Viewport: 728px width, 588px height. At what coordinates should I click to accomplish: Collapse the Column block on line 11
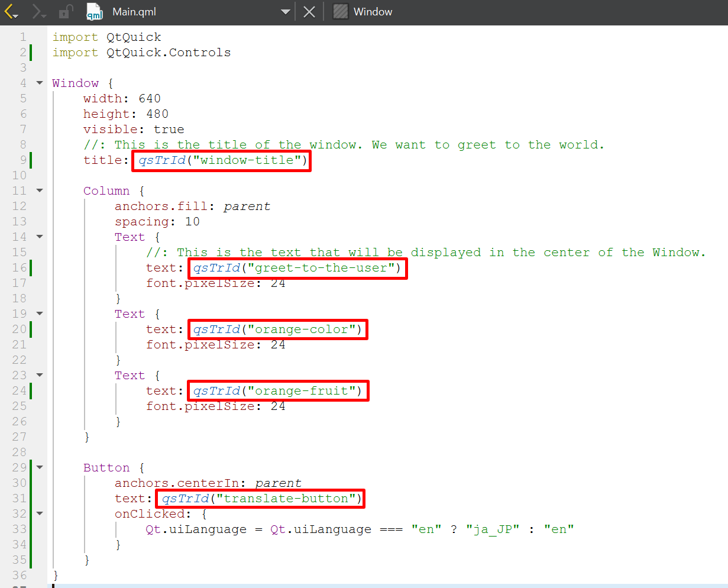40,191
